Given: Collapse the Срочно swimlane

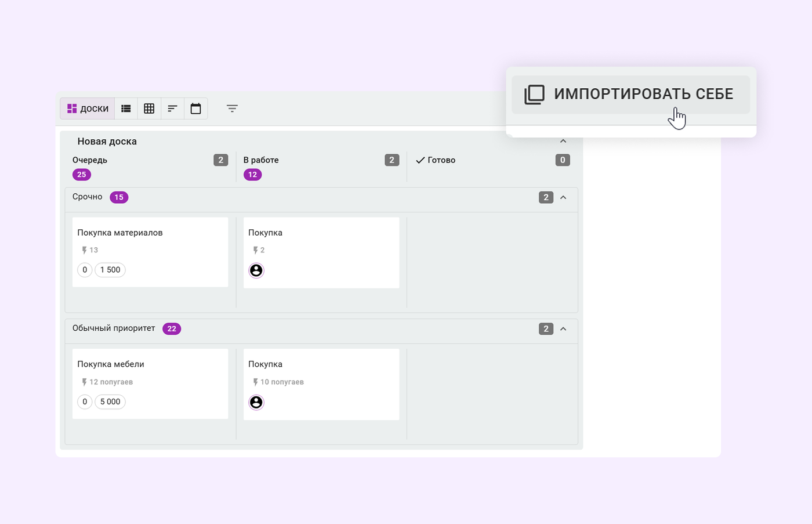Looking at the screenshot, I should 563,197.
